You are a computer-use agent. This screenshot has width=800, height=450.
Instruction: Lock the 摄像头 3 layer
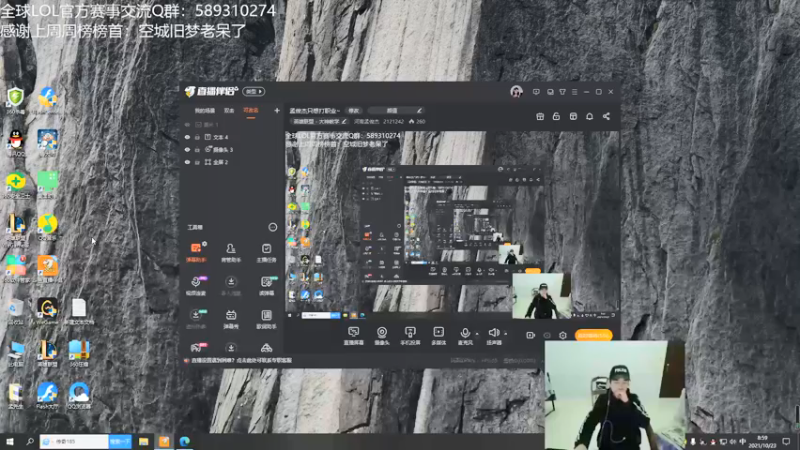(x=197, y=149)
